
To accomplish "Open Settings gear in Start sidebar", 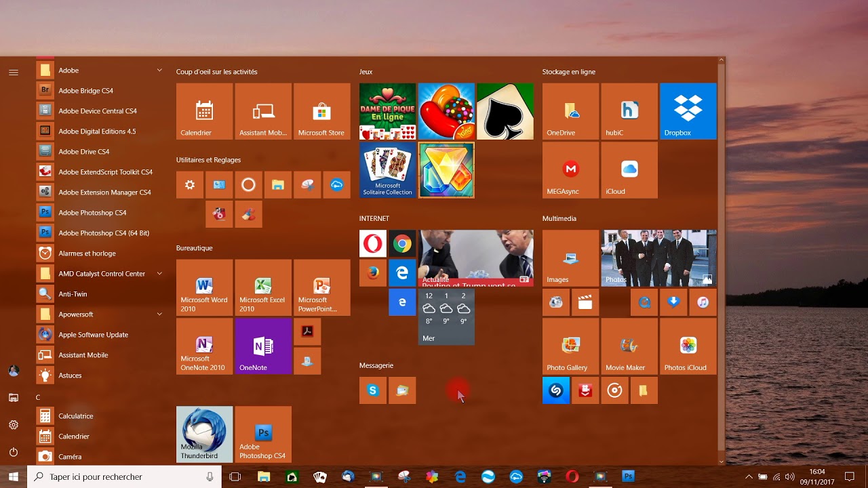I will click(x=14, y=425).
